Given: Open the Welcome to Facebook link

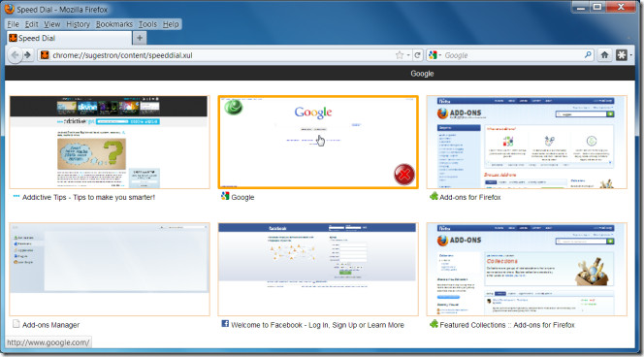Looking at the screenshot, I should [317, 325].
